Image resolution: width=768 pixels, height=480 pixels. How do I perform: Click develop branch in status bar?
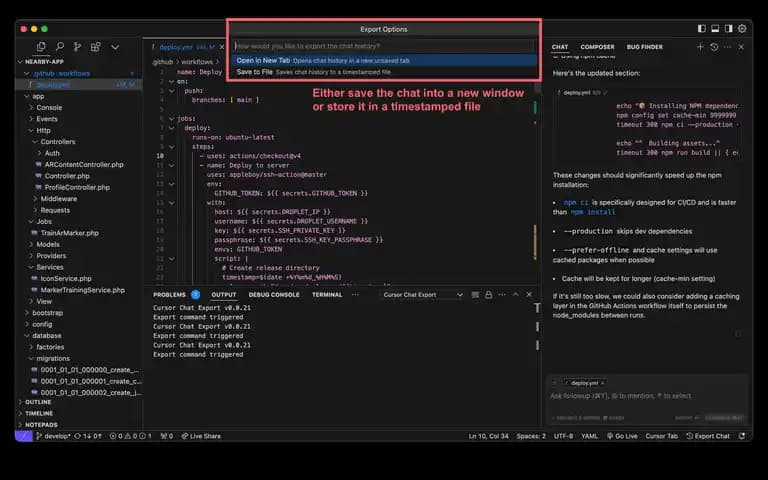(53, 436)
